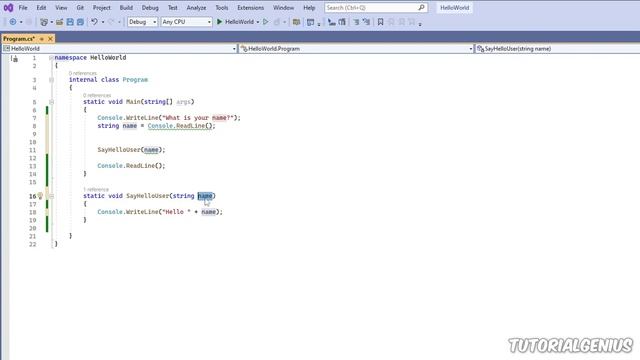Open the Edit menu
Screen dimensions: 640x360
pos(41,8)
